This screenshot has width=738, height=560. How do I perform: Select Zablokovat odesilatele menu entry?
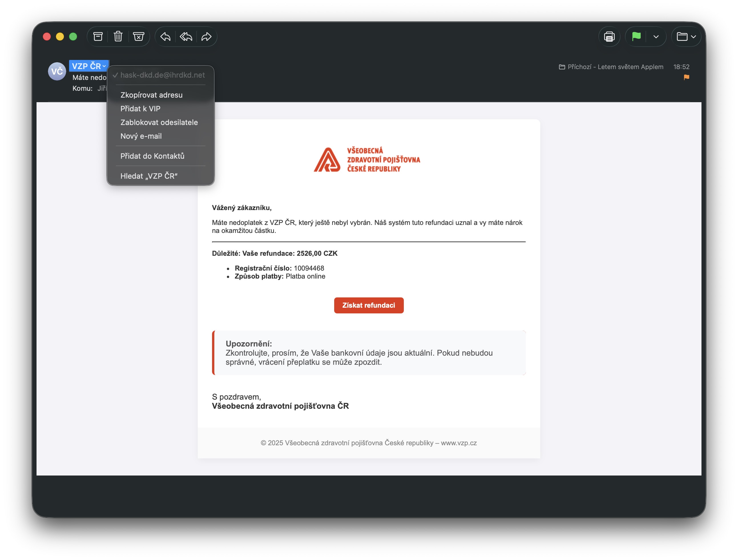[x=159, y=122]
